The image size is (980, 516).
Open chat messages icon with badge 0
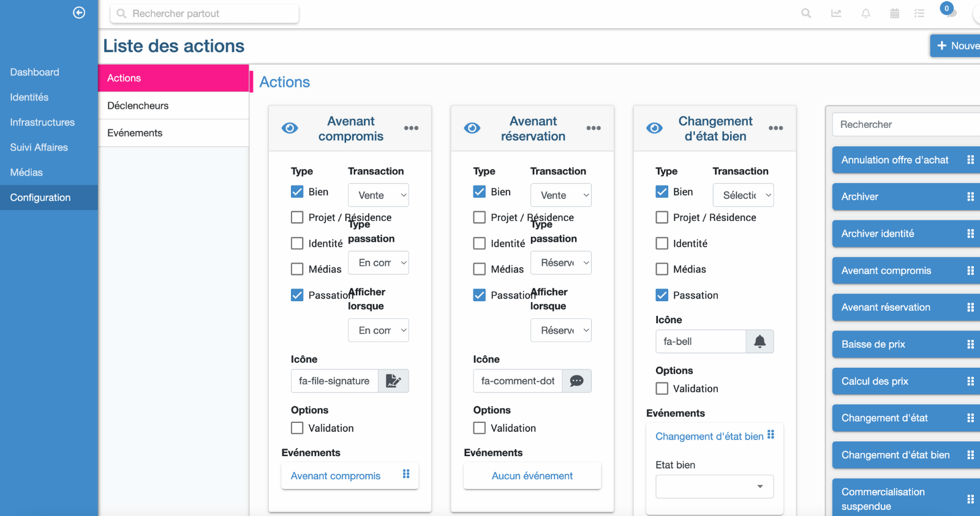(x=949, y=11)
